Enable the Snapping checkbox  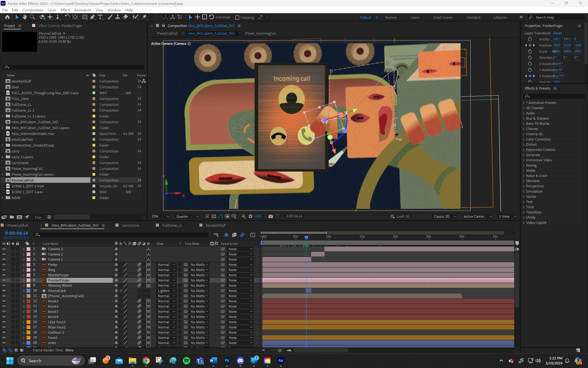click(x=237, y=17)
